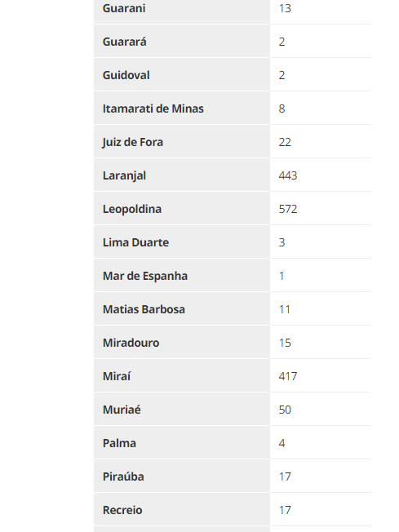Click the value 50 beside Muriaé

285,410
